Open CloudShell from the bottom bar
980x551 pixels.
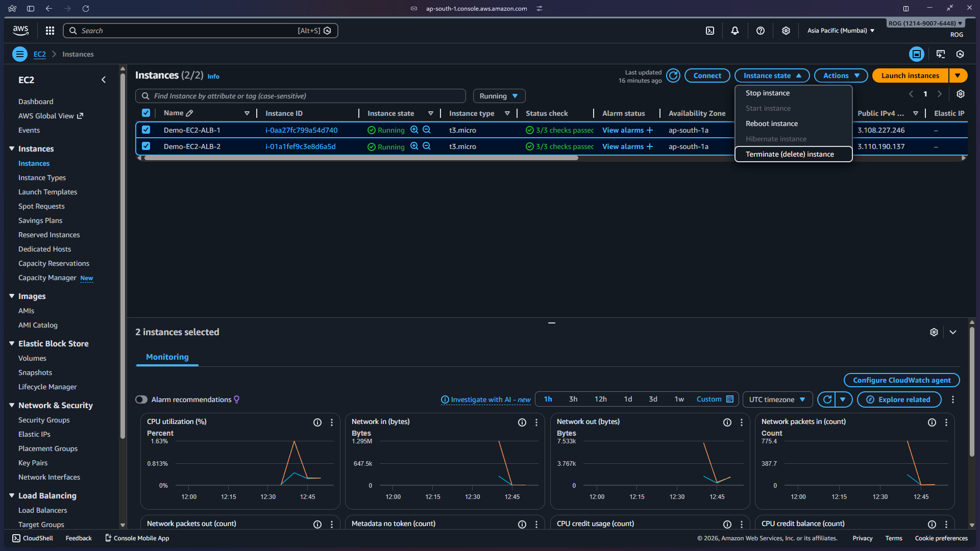32,538
